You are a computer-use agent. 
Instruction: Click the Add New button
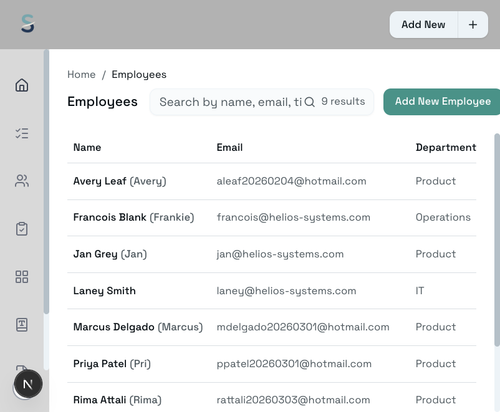[x=423, y=25]
